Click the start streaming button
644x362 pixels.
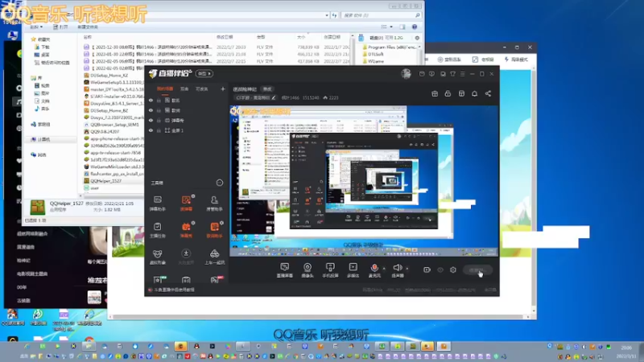477,270
